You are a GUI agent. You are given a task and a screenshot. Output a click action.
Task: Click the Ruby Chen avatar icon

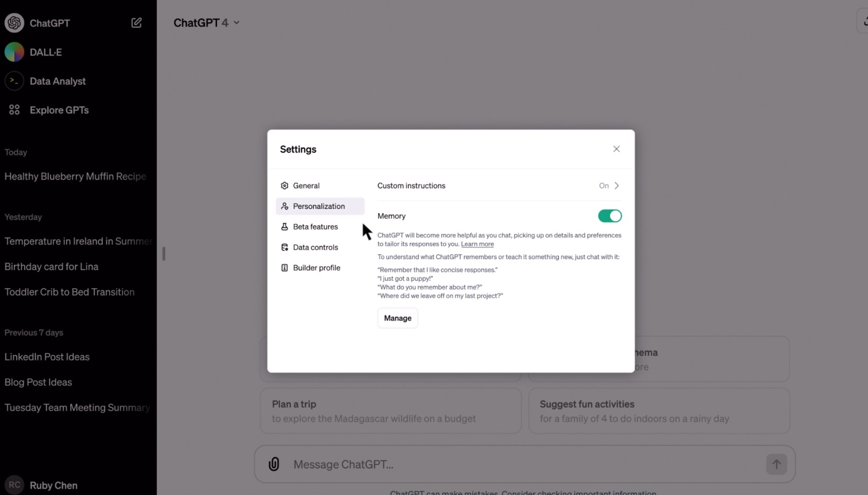pyautogui.click(x=14, y=485)
